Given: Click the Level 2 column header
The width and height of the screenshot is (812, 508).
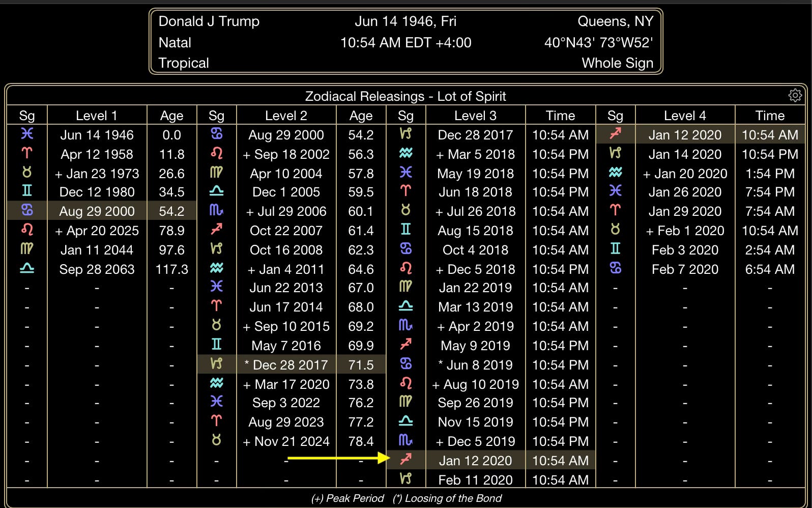Looking at the screenshot, I should (x=286, y=116).
